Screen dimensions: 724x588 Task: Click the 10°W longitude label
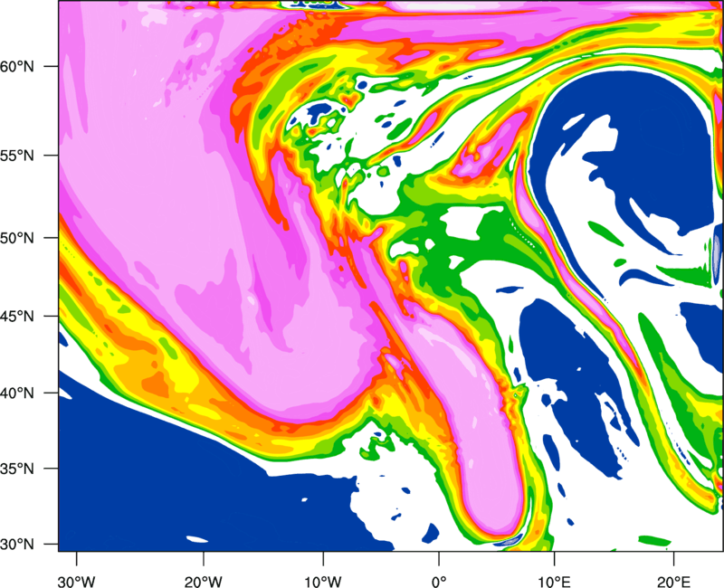323,582
